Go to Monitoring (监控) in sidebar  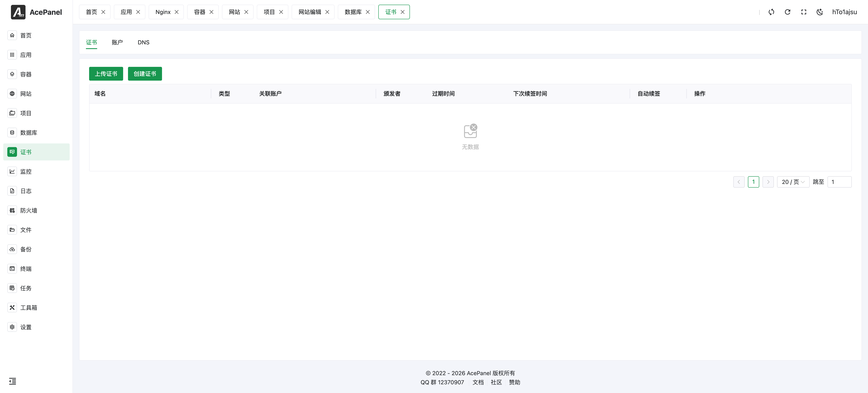pyautogui.click(x=26, y=172)
